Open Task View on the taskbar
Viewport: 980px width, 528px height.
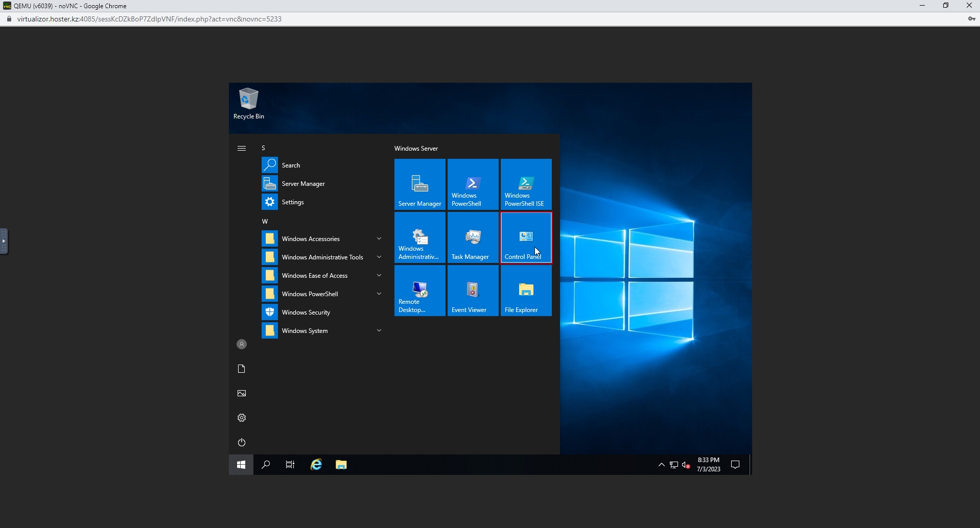coord(290,465)
